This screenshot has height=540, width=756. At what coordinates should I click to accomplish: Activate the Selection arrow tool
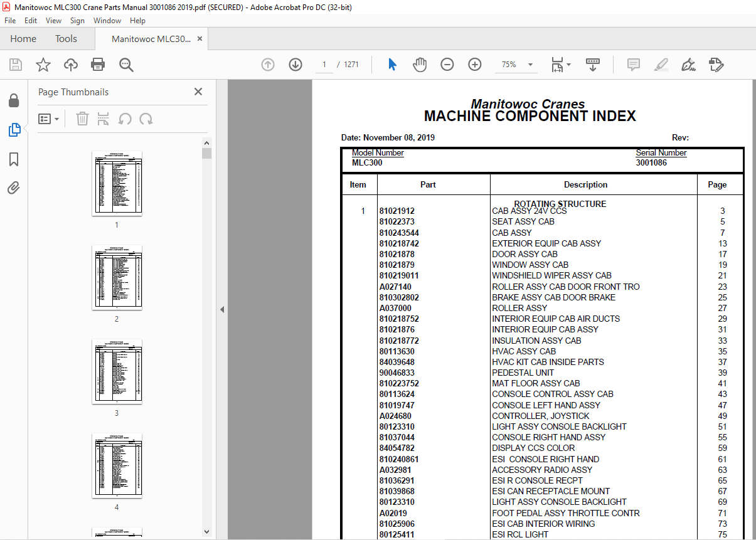392,65
